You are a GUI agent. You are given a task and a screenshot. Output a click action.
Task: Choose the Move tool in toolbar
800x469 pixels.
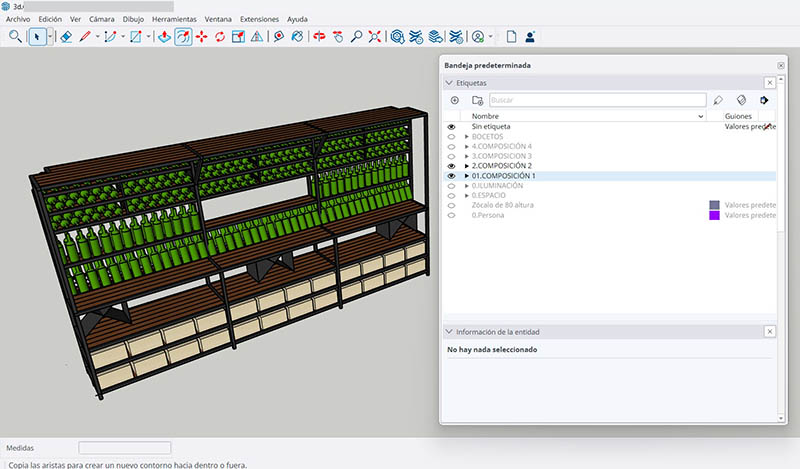[203, 37]
